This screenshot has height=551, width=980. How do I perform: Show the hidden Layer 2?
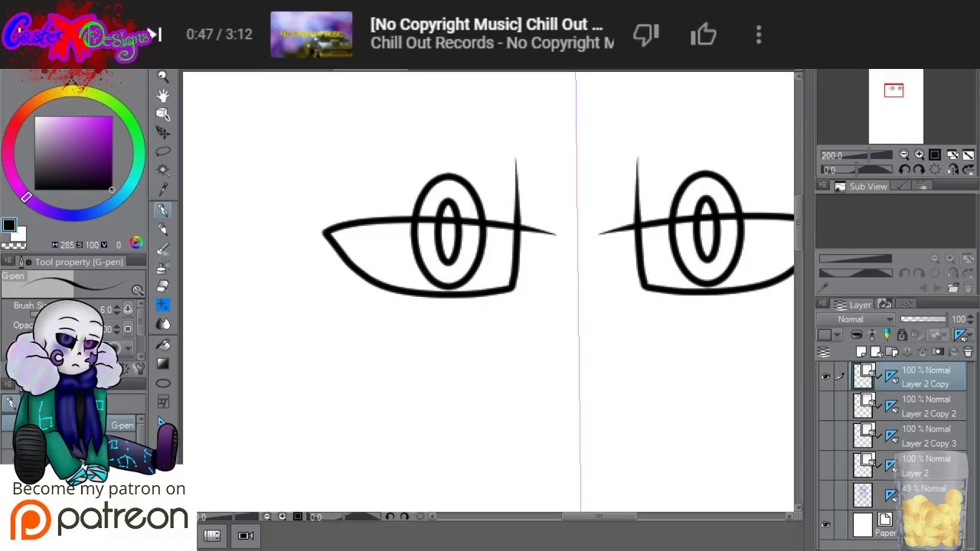click(x=825, y=465)
